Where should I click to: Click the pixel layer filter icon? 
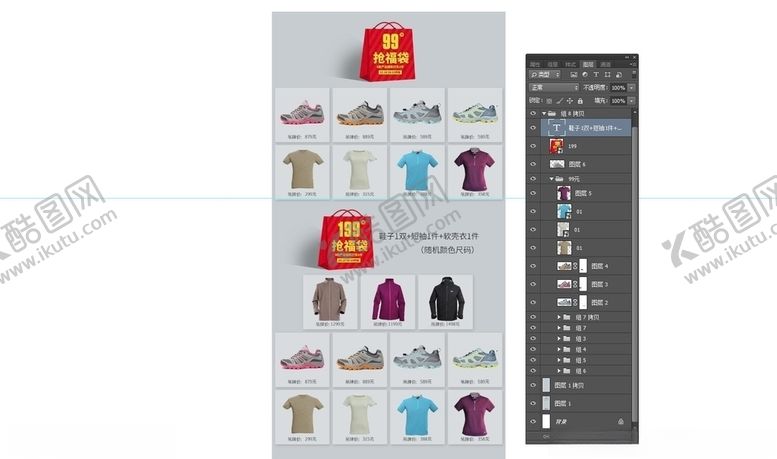576,74
